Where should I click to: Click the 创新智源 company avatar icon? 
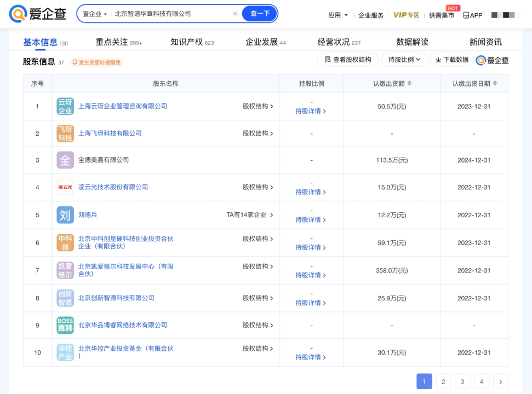65,298
